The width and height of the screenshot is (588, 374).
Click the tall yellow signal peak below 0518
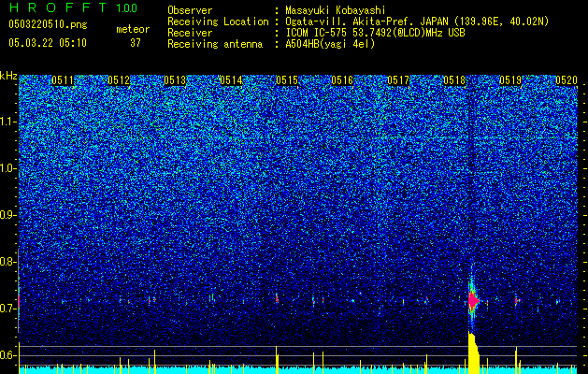(473, 352)
